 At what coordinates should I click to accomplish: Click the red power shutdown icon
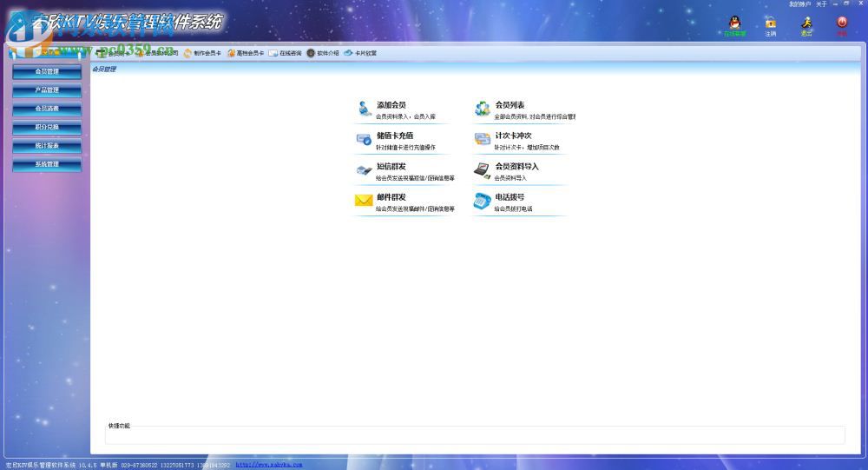click(x=842, y=23)
